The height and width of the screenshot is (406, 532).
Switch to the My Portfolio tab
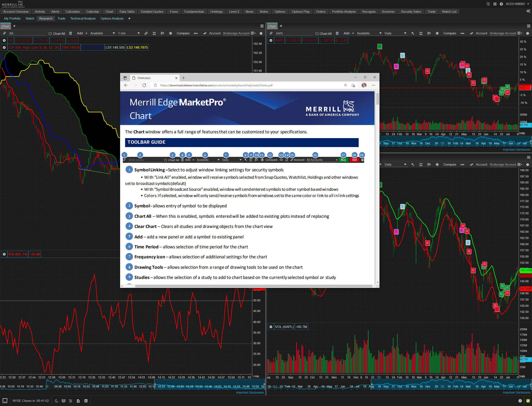(12, 19)
